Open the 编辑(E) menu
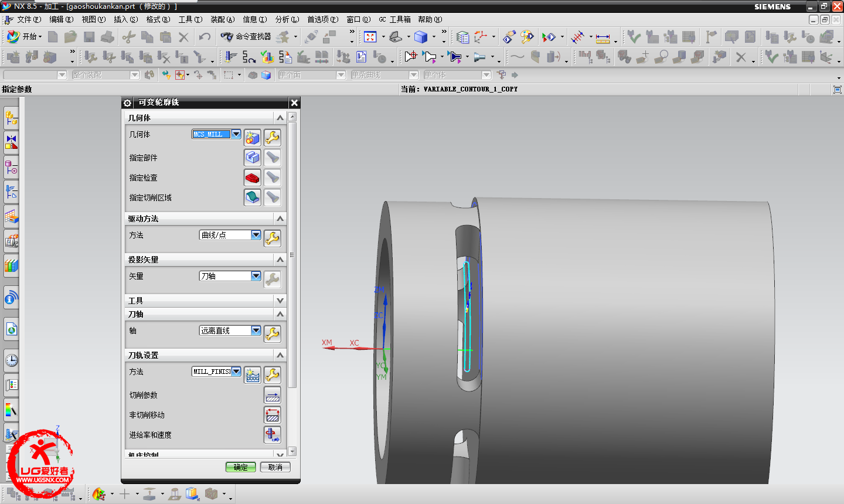Viewport: 844px width, 504px height. pos(61,19)
